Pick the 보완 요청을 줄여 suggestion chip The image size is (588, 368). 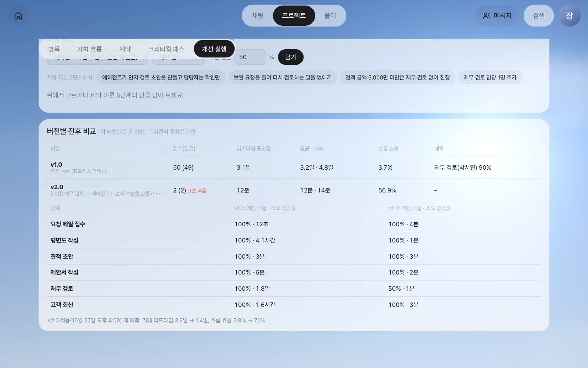(x=283, y=77)
